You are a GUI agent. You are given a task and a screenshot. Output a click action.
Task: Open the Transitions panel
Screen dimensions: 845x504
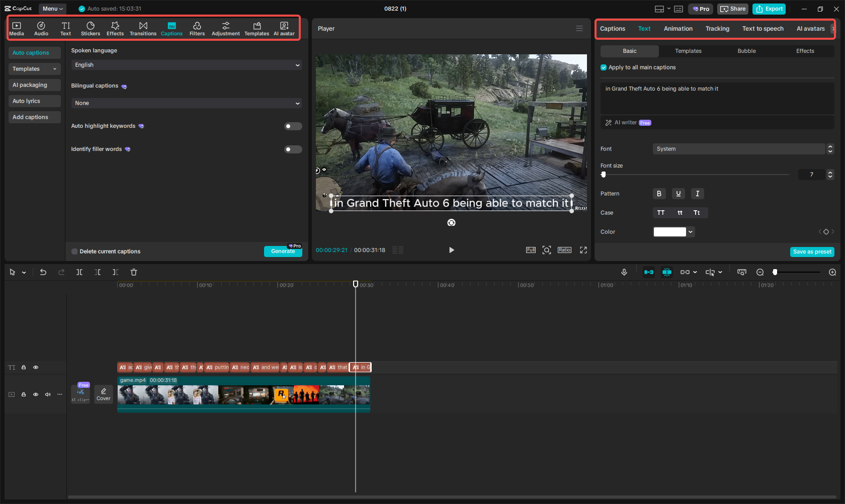pyautogui.click(x=143, y=28)
